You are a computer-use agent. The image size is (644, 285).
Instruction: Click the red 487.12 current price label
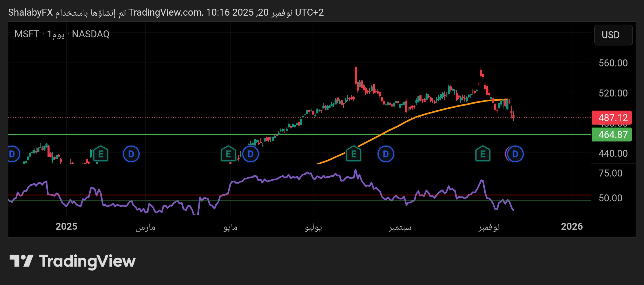pyautogui.click(x=612, y=118)
